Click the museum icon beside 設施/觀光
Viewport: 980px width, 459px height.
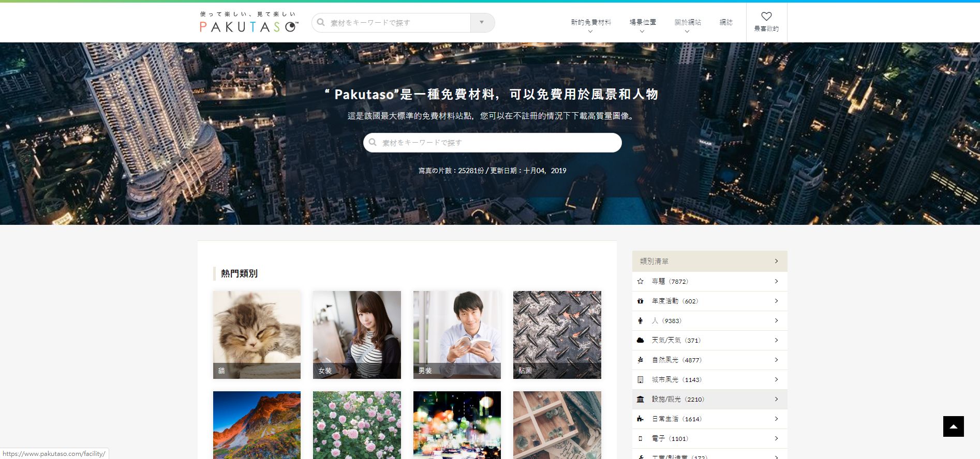(x=641, y=399)
